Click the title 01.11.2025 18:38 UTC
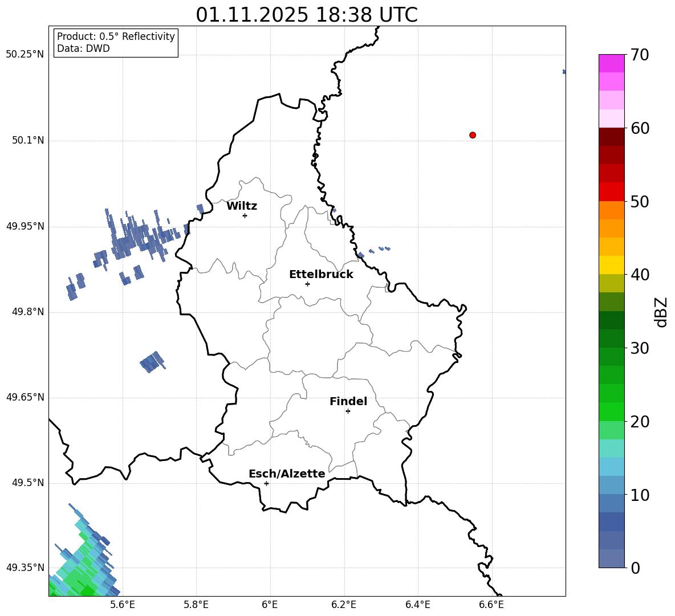This screenshot has height=616, width=675. [307, 15]
